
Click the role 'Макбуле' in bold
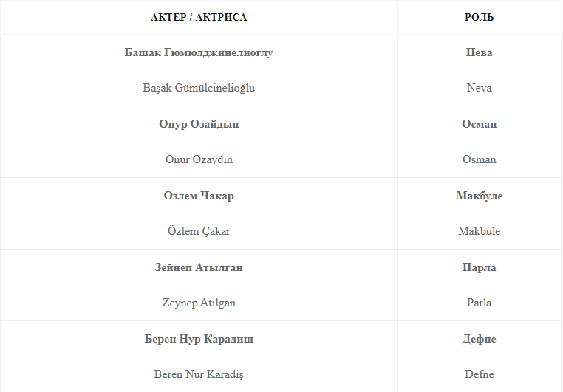coord(479,196)
